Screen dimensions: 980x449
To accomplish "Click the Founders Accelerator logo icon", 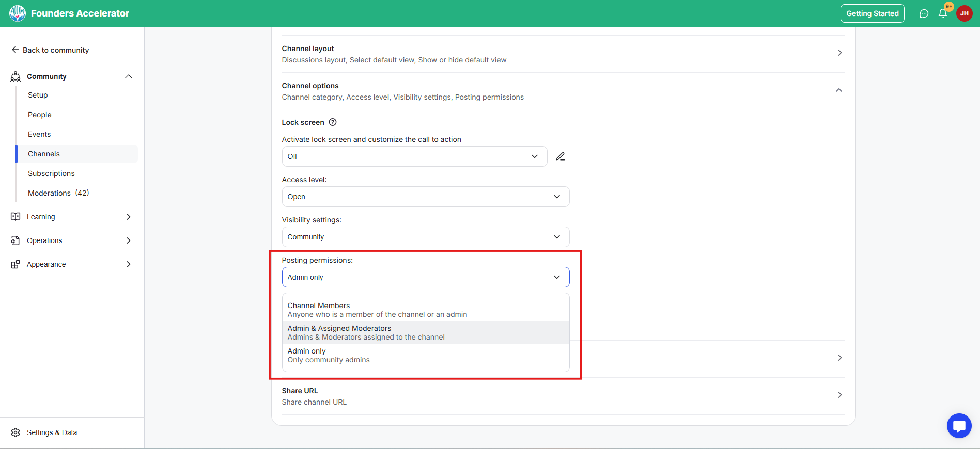I will (x=17, y=13).
